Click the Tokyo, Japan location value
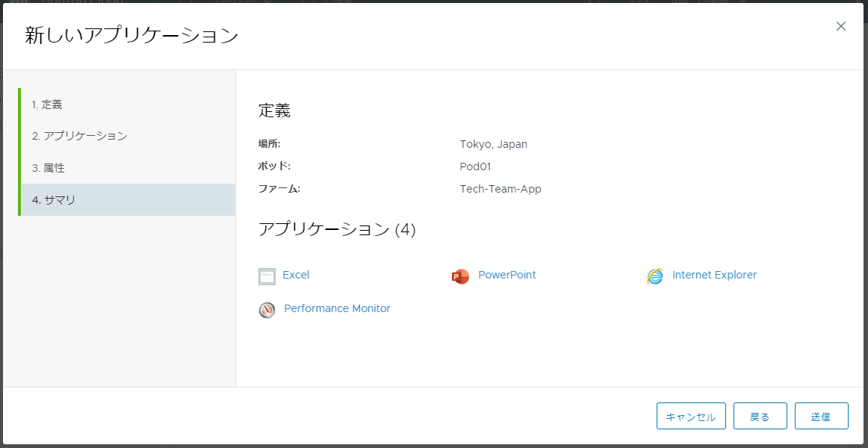 [x=493, y=144]
